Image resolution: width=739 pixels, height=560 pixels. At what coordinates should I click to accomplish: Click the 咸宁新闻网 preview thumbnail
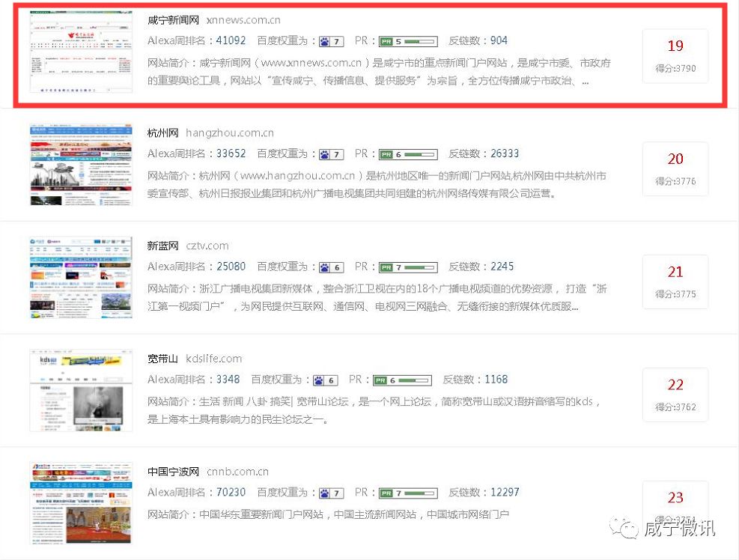(81, 50)
